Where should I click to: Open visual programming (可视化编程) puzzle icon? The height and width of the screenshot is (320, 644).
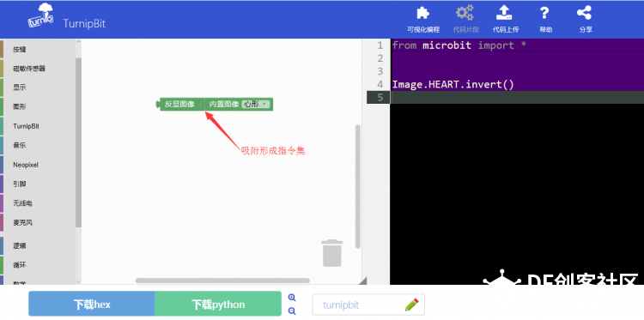pyautogui.click(x=423, y=13)
